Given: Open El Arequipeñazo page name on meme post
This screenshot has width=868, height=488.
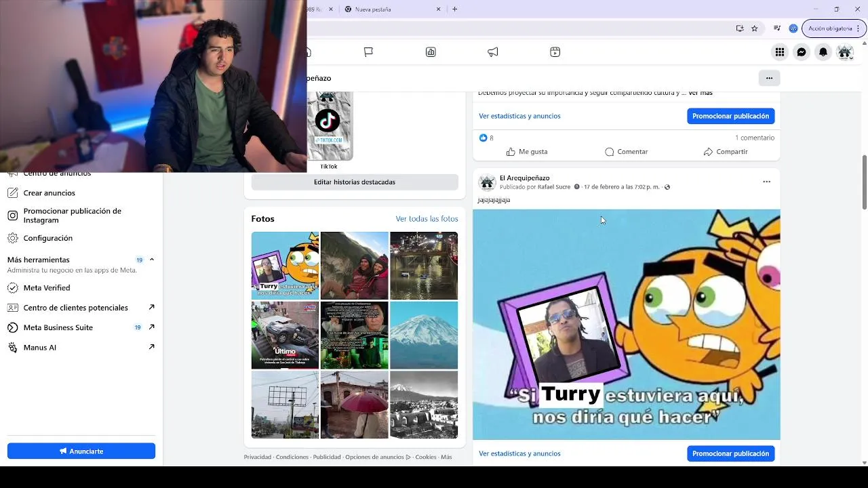Looking at the screenshot, I should (525, 178).
